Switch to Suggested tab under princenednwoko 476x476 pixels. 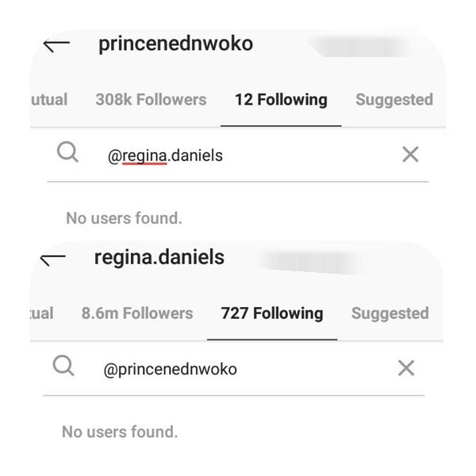coord(393,100)
